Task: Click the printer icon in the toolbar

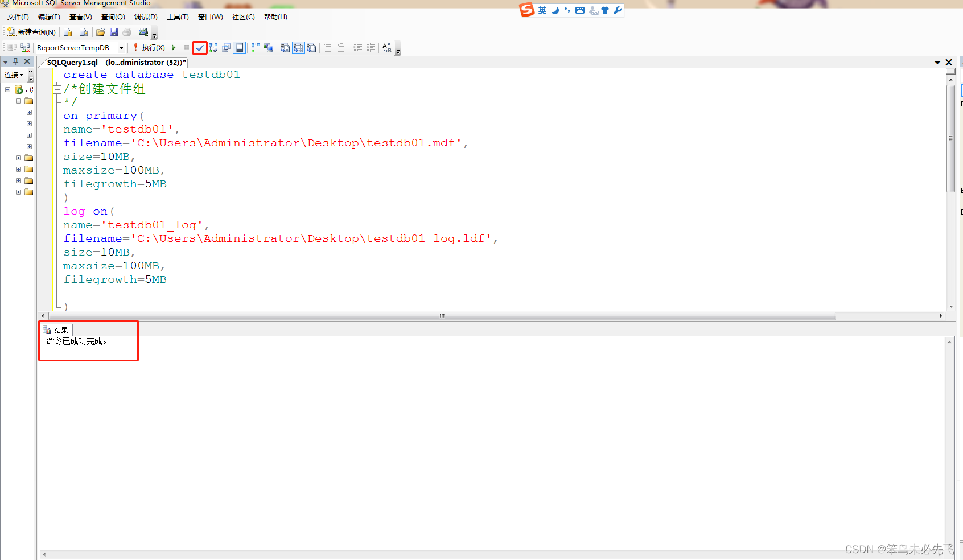Action: [x=127, y=32]
